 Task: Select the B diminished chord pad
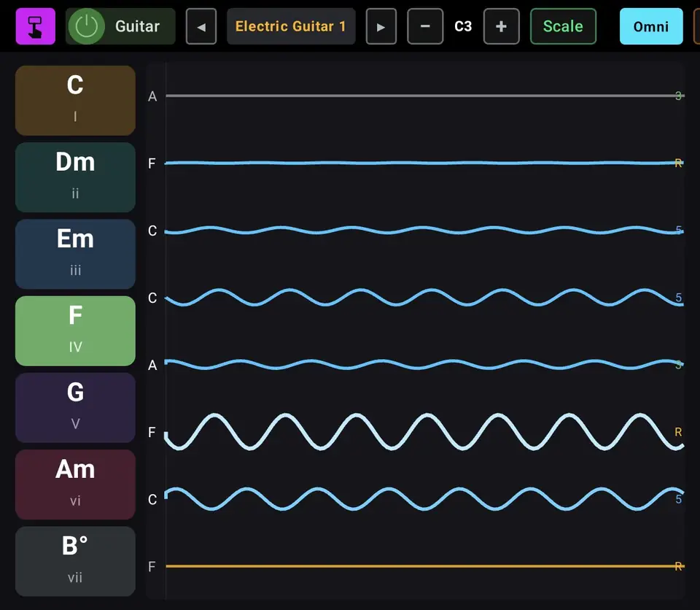pyautogui.click(x=75, y=562)
